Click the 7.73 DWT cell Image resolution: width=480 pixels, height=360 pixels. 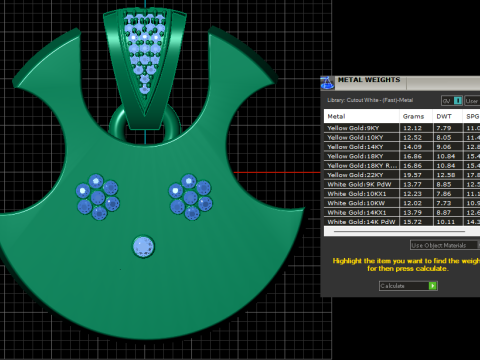coord(447,203)
